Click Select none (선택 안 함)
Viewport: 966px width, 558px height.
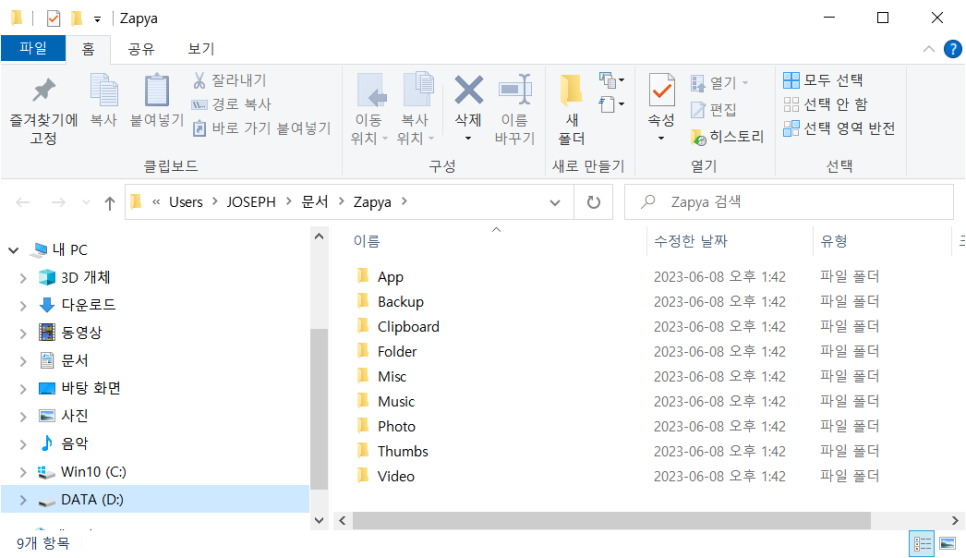(x=825, y=104)
